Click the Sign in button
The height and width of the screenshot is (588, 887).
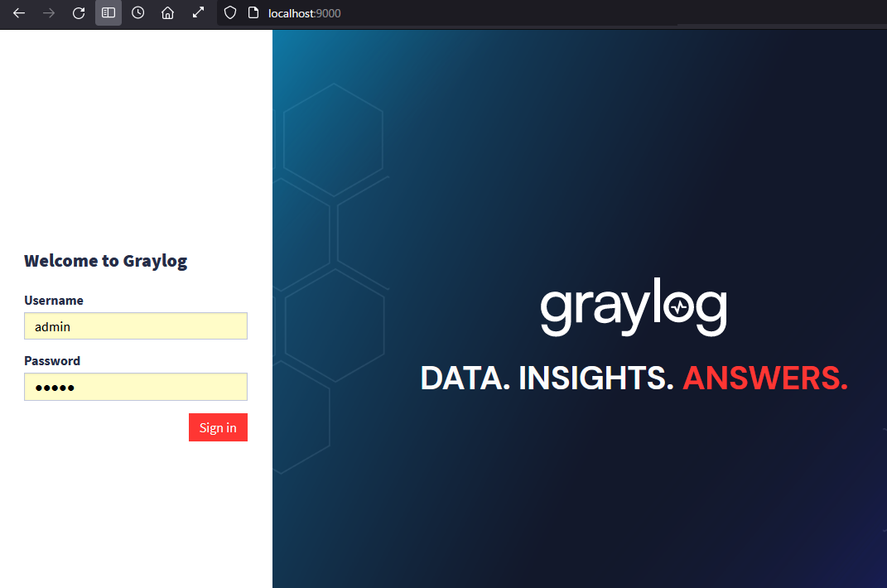point(218,427)
